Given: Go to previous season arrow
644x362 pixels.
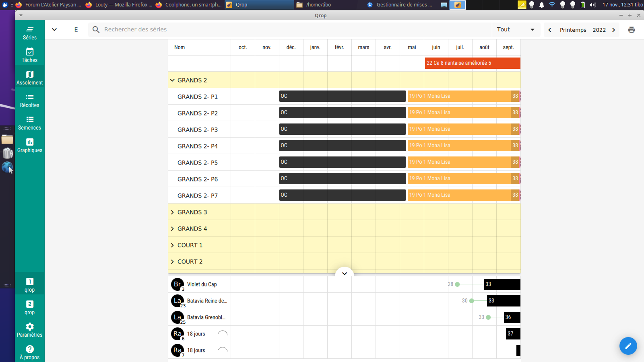Looking at the screenshot, I should [x=550, y=30].
